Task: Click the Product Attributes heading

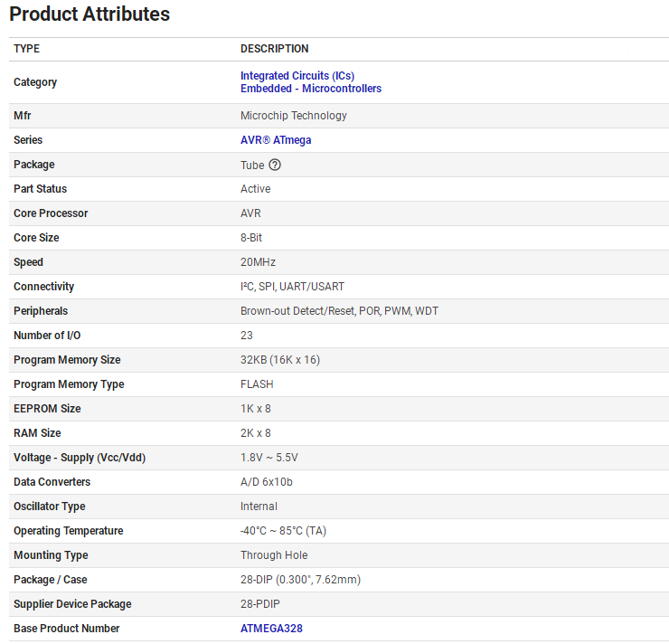Action: click(x=90, y=14)
